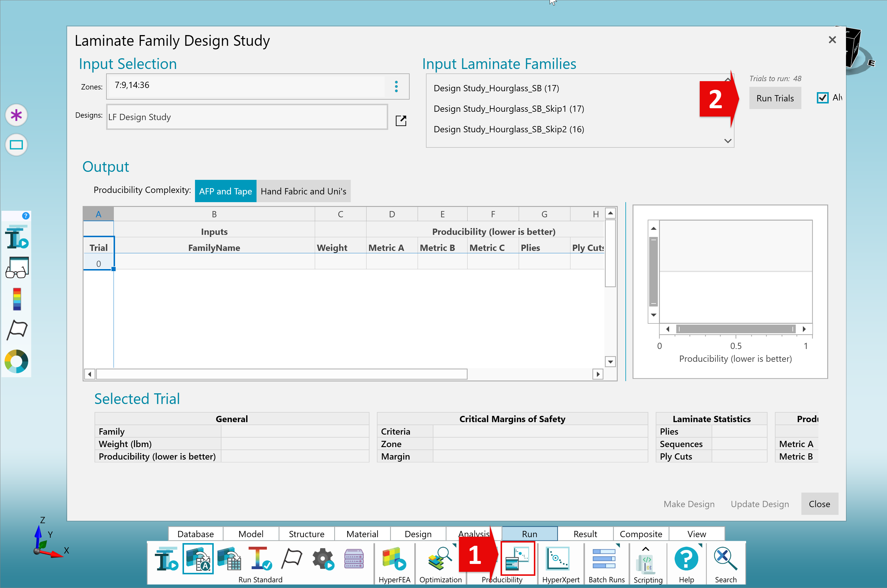Open the help question mark in left panel
This screenshot has width=887, height=588.
26,216
